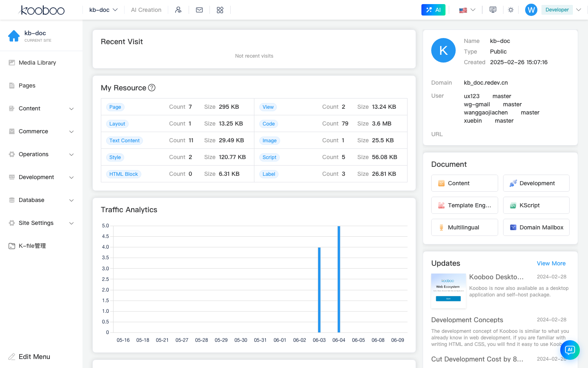Open the Development Concepts update
Viewport: 588px width, 368px height.
click(467, 320)
